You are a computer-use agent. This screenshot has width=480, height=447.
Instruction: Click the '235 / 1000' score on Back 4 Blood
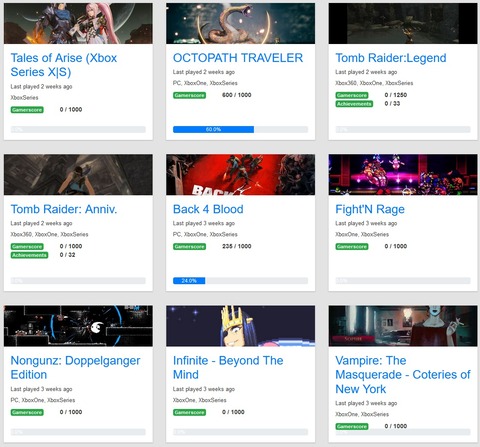pos(237,246)
